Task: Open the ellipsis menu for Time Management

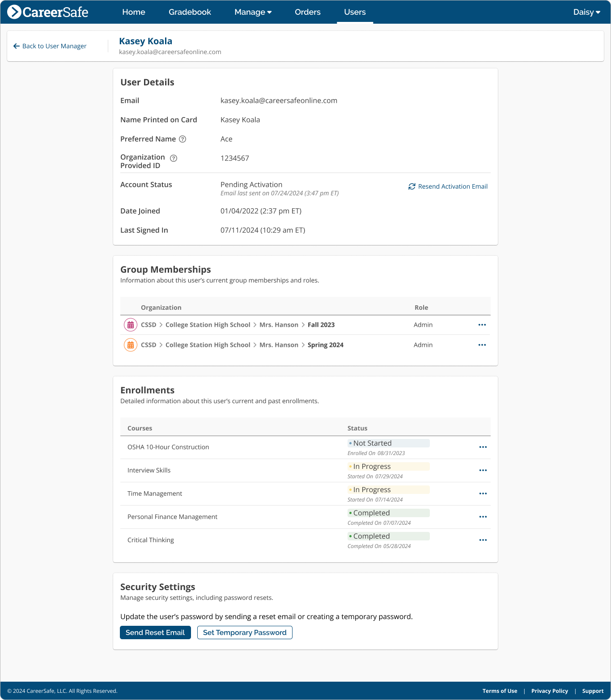Action: [x=483, y=493]
